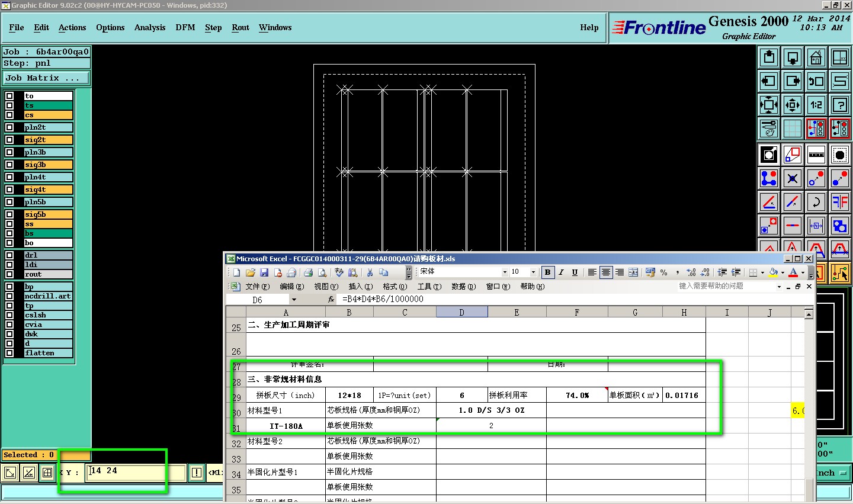Click the font color A swatch
853x504 pixels.
793,272
